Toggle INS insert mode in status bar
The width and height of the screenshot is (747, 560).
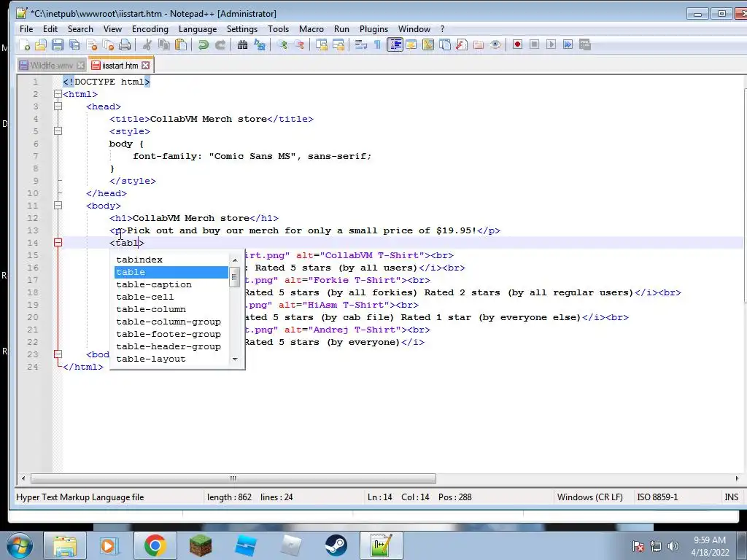click(x=731, y=497)
